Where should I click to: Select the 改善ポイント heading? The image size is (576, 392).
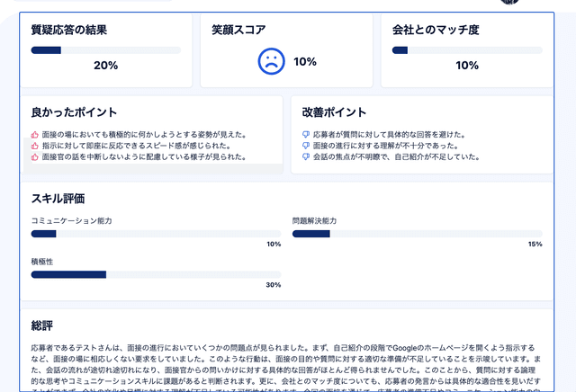pos(334,112)
